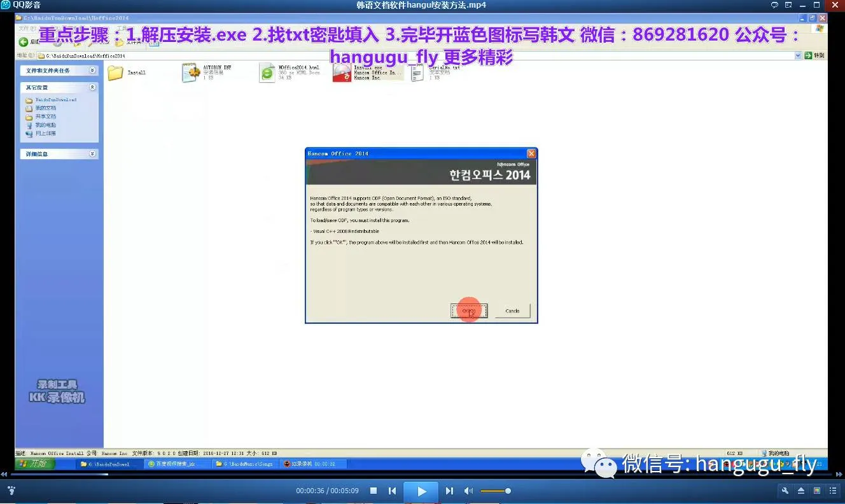The width and height of the screenshot is (845, 504).
Task: Open the BaiduYunDownload link in sidebar
Action: click(x=55, y=100)
